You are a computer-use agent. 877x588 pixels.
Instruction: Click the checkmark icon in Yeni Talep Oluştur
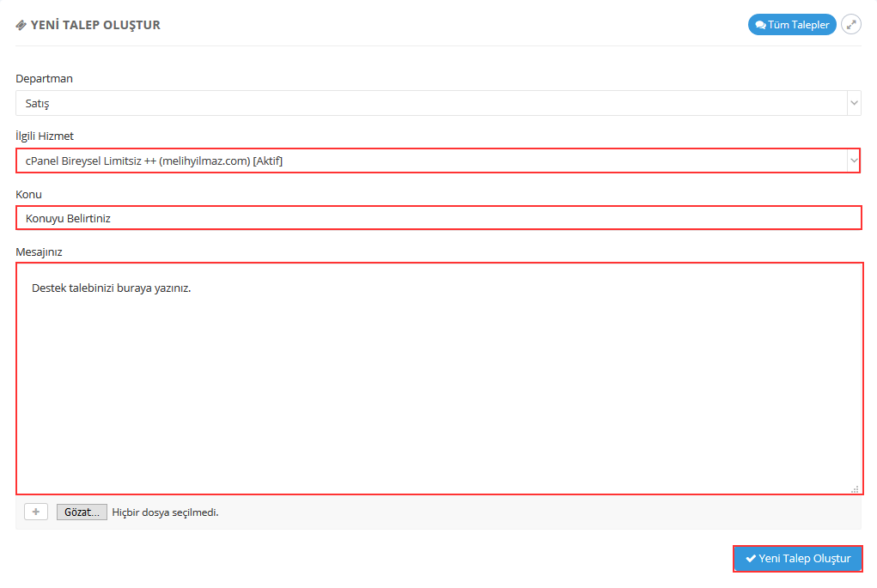pos(751,559)
